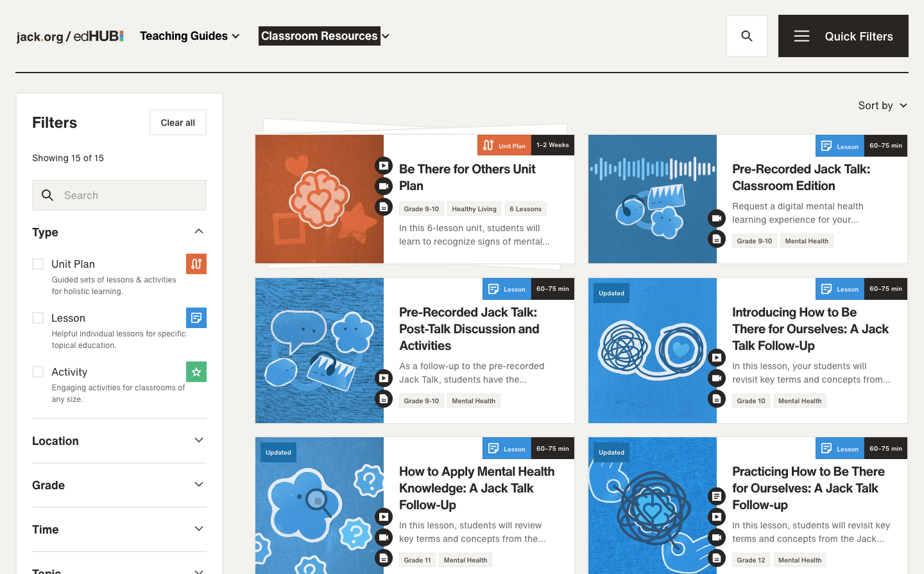Click camera icon on Be There for Others card
924x574 pixels.
pyautogui.click(x=384, y=186)
